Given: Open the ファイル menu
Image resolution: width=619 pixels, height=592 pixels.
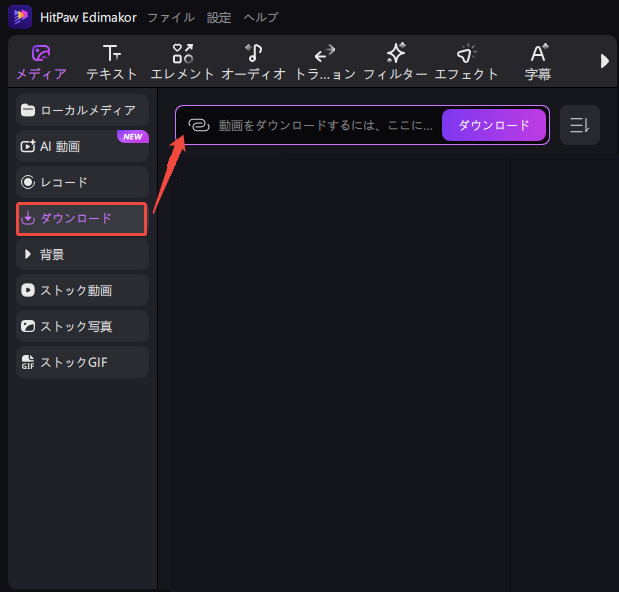Looking at the screenshot, I should (171, 17).
